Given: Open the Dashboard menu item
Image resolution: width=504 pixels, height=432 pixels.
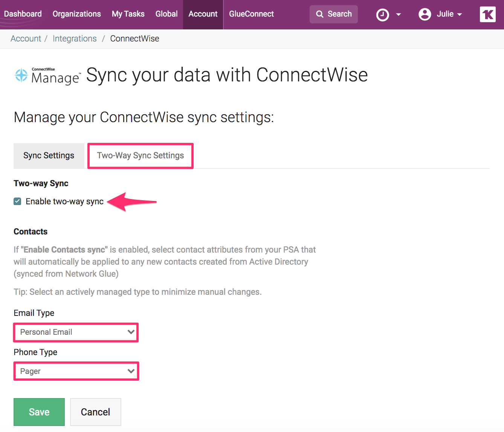Looking at the screenshot, I should [23, 14].
